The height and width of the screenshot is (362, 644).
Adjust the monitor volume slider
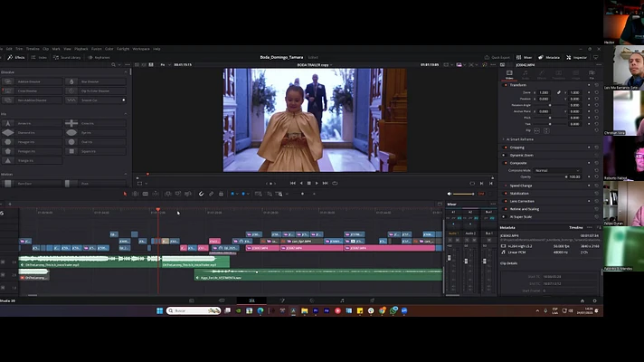[x=464, y=194]
